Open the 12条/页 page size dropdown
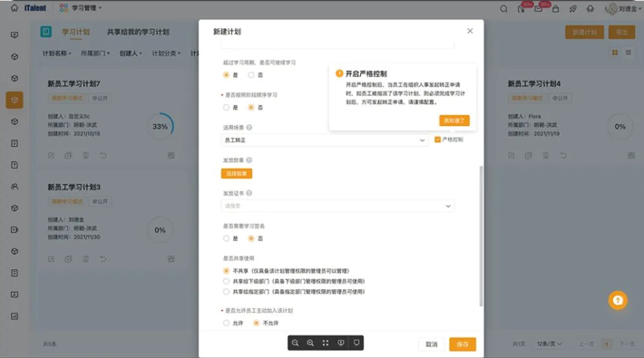The width and height of the screenshot is (644, 358). click(x=549, y=343)
